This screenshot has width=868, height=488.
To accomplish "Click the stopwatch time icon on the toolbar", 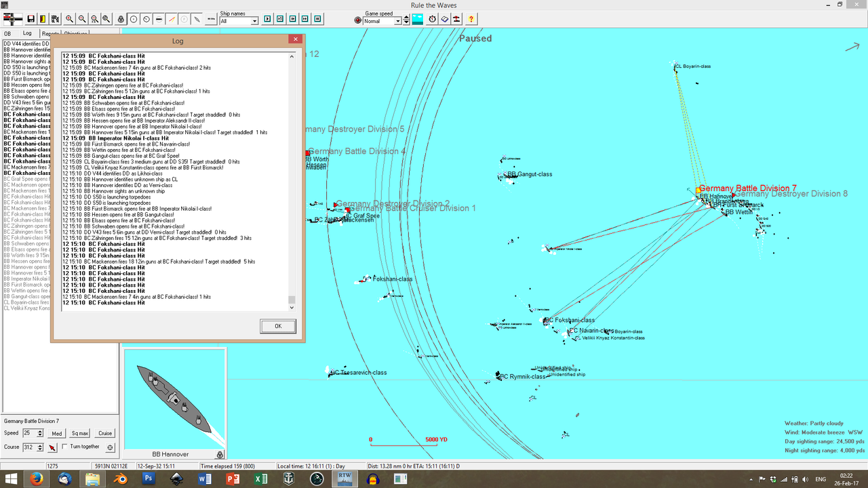I will pyautogui.click(x=432, y=19).
